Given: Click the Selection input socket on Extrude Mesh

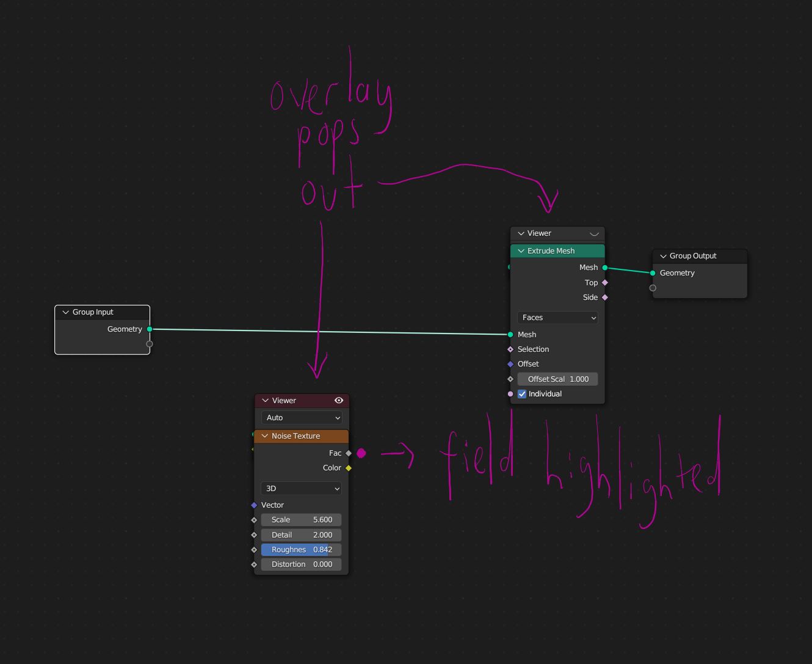Looking at the screenshot, I should [x=510, y=349].
